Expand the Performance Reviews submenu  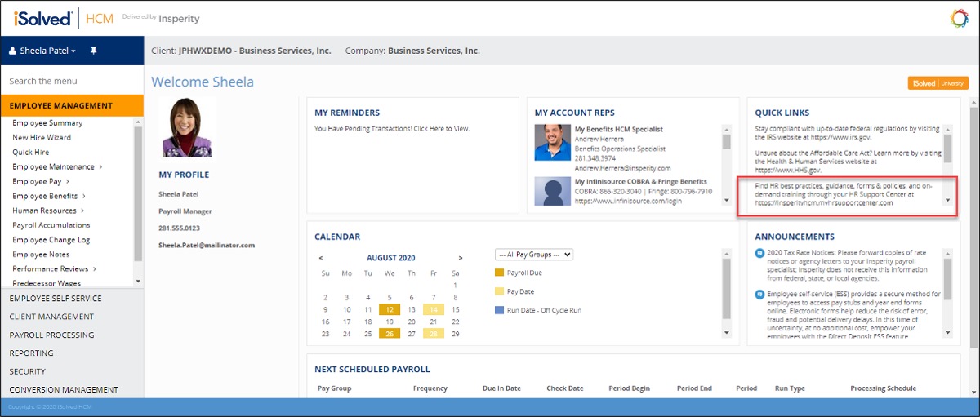pyautogui.click(x=55, y=268)
